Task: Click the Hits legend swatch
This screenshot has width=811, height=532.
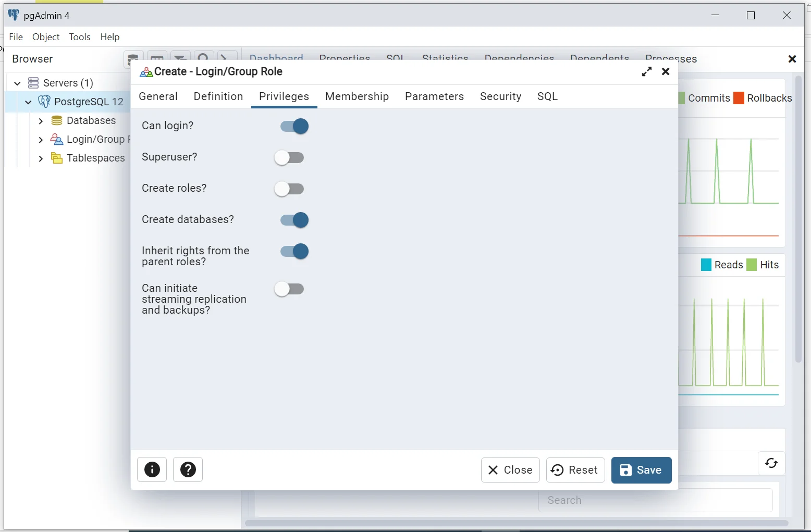Action: click(752, 265)
